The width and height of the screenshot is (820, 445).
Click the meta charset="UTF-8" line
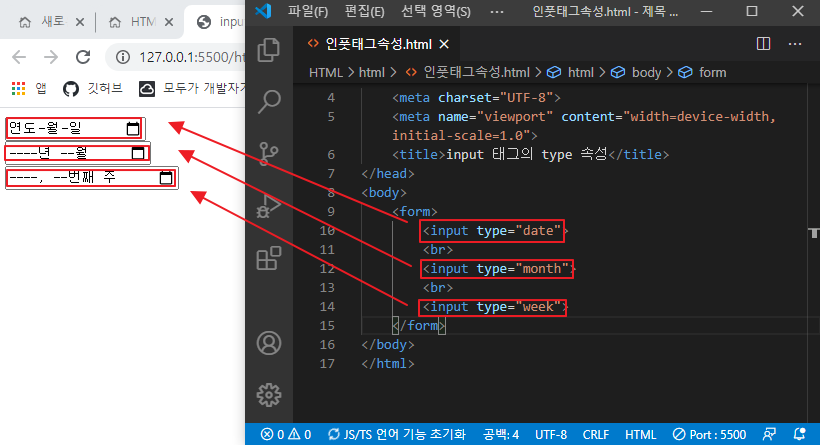(476, 98)
